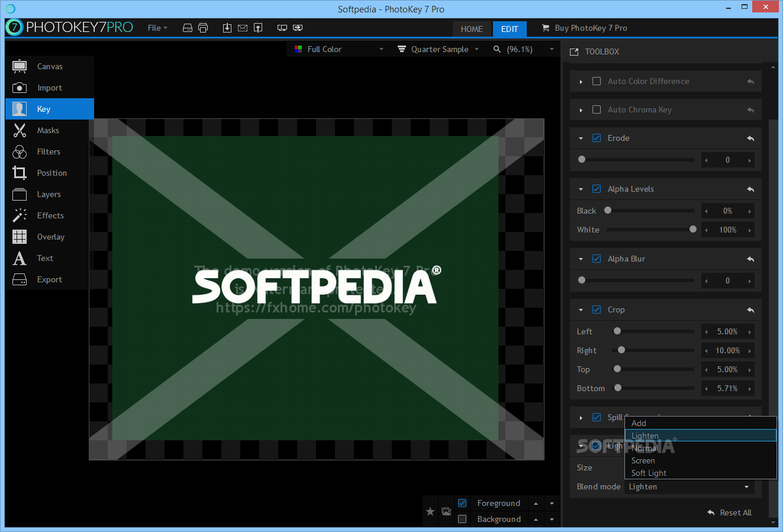Click the dual monitor display icon
This screenshot has width=783, height=532.
(282, 28)
